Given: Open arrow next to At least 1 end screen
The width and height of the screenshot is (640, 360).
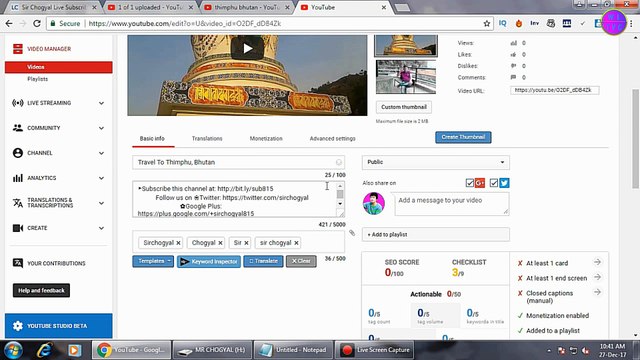Looking at the screenshot, I should (x=597, y=277).
